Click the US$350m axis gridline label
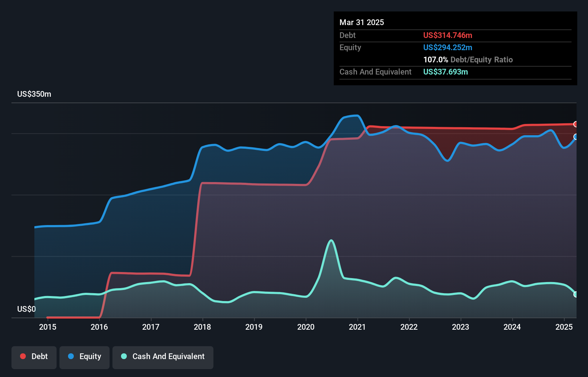The height and width of the screenshot is (377, 588). (x=34, y=94)
